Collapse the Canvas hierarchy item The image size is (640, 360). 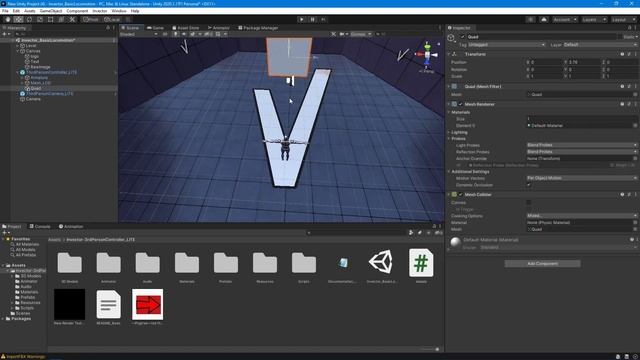pos(18,51)
